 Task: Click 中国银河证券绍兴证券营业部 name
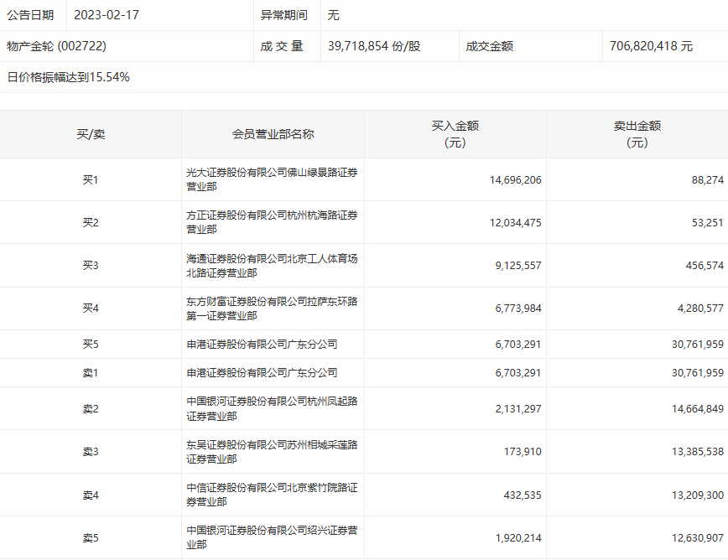pos(272,537)
